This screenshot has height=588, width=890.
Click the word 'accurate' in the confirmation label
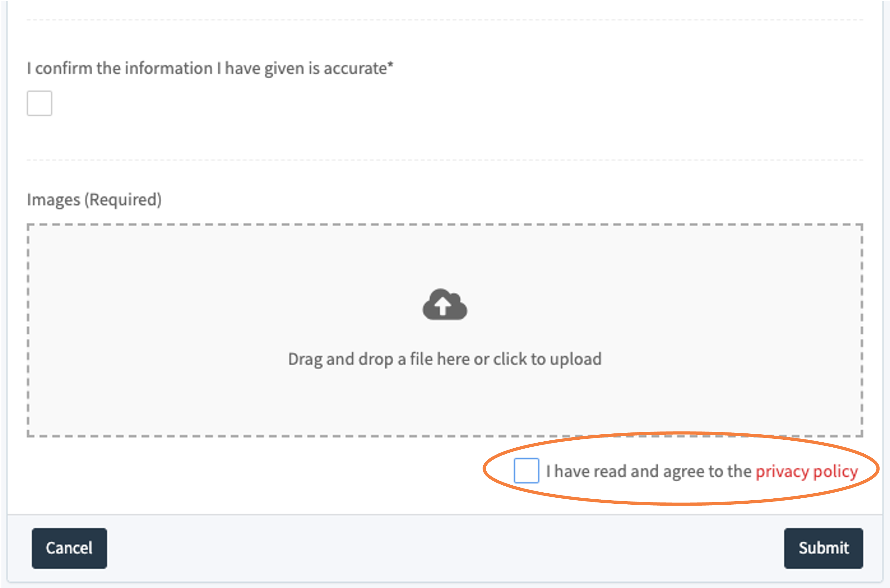pos(355,68)
